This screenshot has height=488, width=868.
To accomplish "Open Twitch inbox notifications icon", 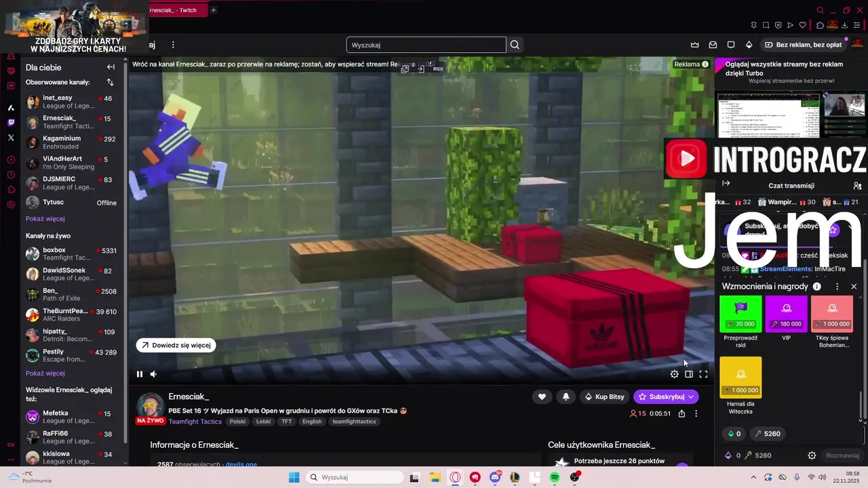I will pyautogui.click(x=713, y=45).
